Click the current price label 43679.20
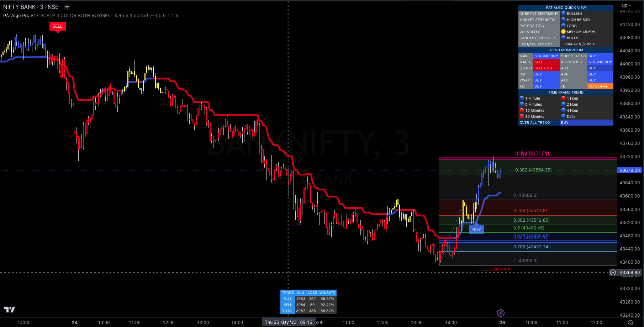The height and width of the screenshot is (327, 644). click(x=630, y=170)
